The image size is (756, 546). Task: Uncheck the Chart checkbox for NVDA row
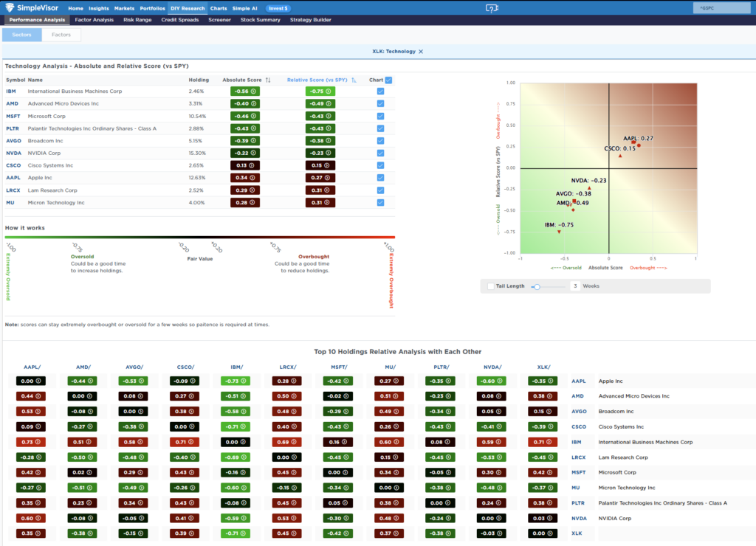(380, 153)
